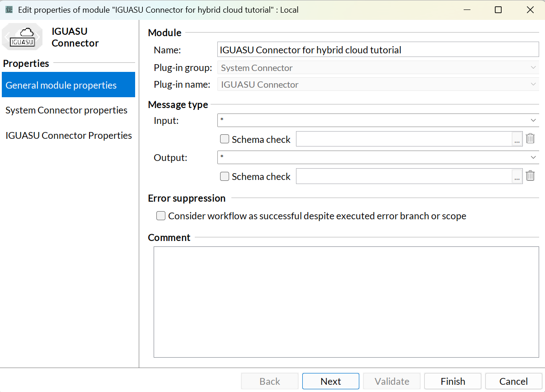The height and width of the screenshot is (392, 545).
Task: Cancel the module properties dialog
Action: click(x=513, y=381)
